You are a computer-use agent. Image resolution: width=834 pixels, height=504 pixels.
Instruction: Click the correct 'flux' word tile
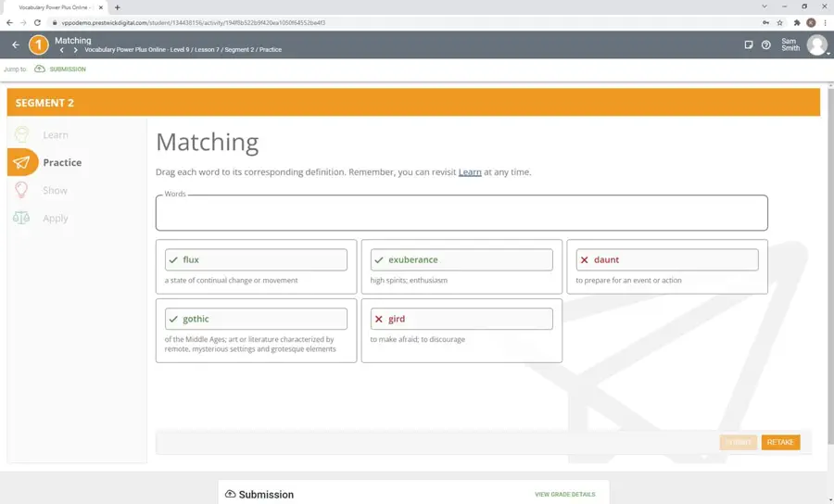[256, 260]
